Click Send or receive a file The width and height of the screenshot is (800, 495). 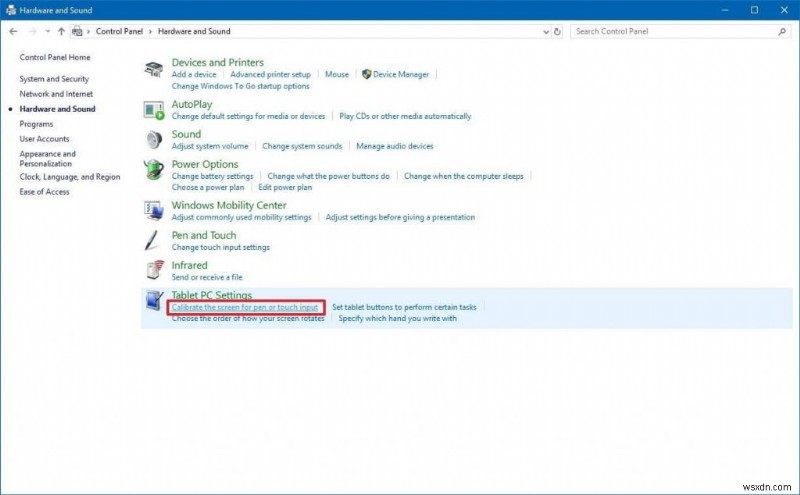(207, 278)
